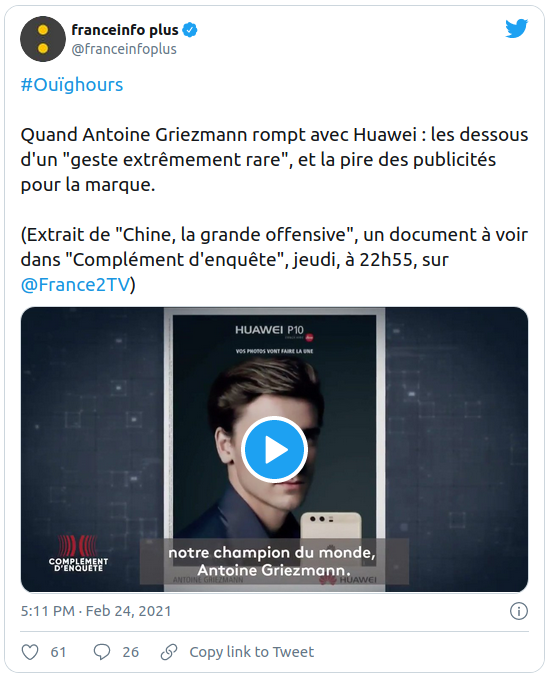Click the 5:11 PM · Feb 24, 2021 timestamp
The image size is (549, 678).
[x=96, y=611]
